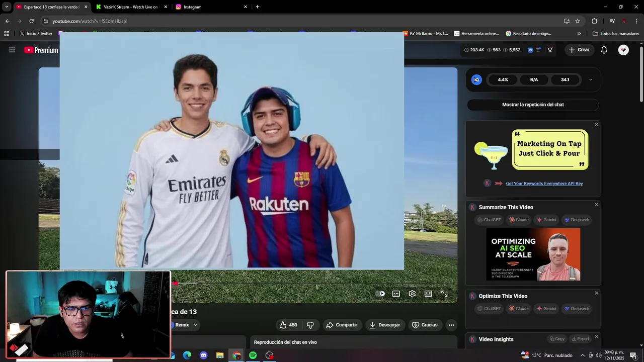The image size is (644, 362).
Task: Open Discord from the taskbar
Action: pyautogui.click(x=204, y=355)
